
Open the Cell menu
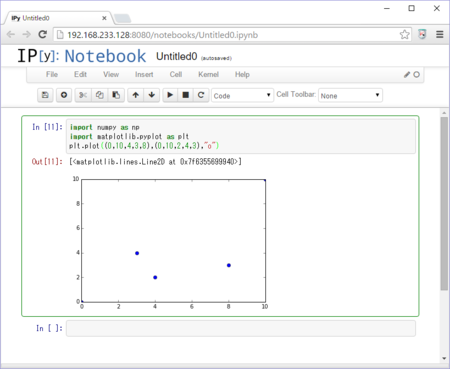coord(176,74)
